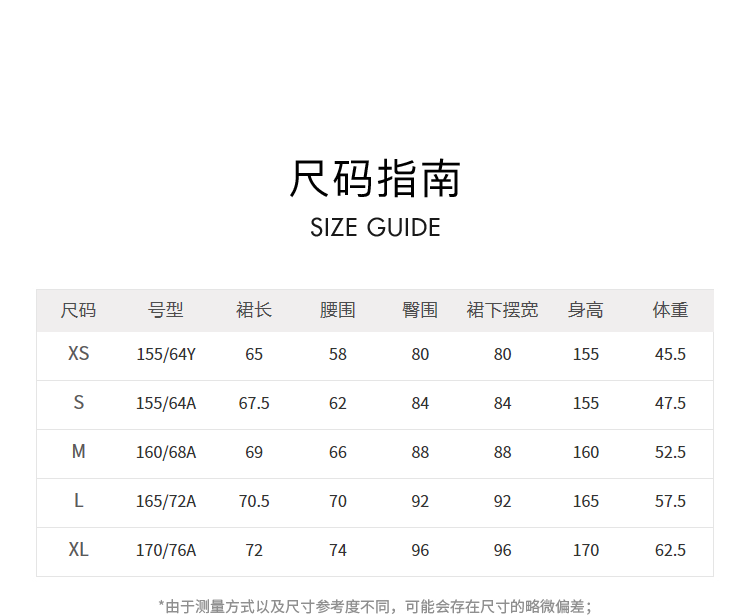This screenshot has height=615, width=750.
Task: Select the 67.5 skirt length value
Action: [254, 403]
